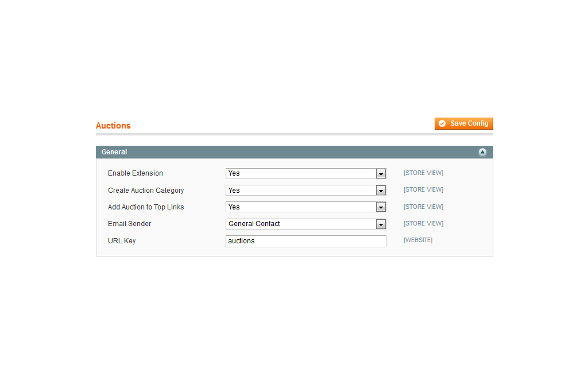Viewport: 588px width, 373px height.
Task: Click the Auctions page heading
Action: [113, 126]
